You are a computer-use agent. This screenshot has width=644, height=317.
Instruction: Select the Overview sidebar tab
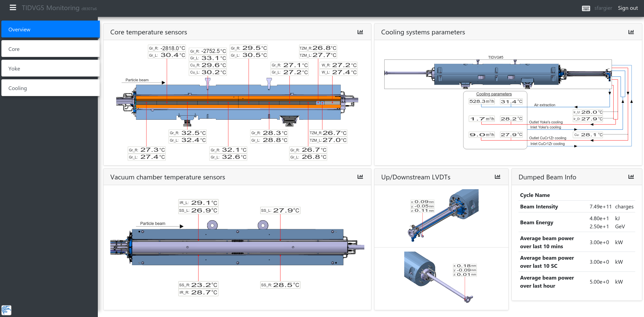point(51,29)
